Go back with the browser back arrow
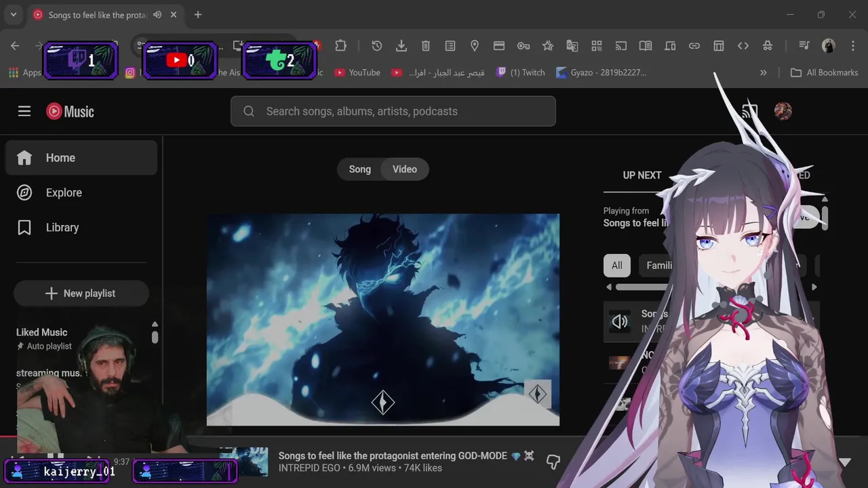 click(x=15, y=45)
